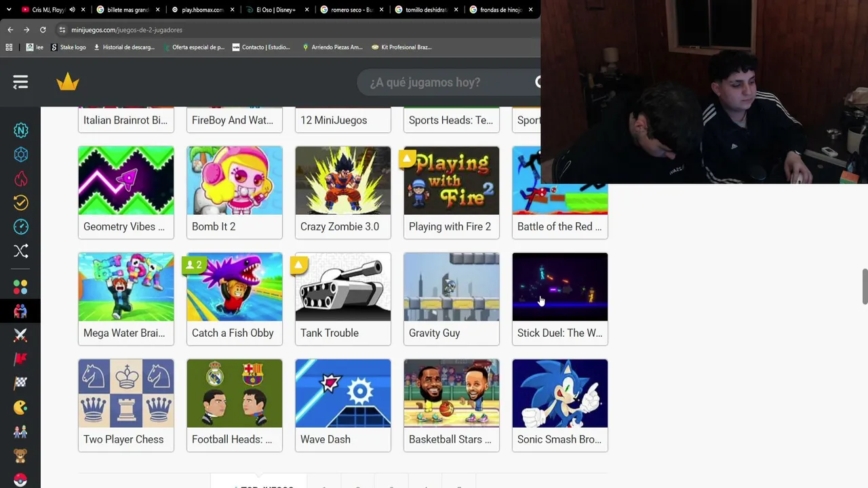The height and width of the screenshot is (488, 868).
Task: Switch to the billete mas grande tab
Action: (x=127, y=9)
